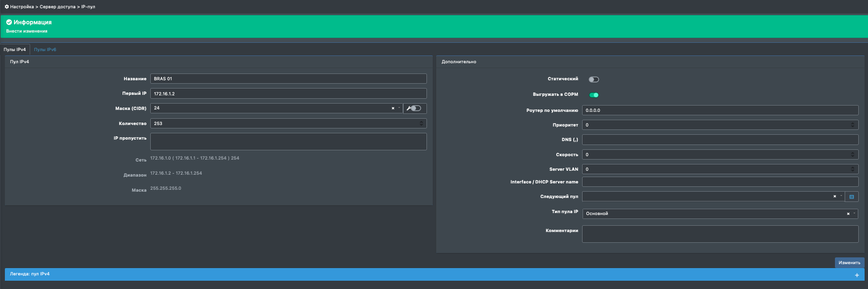Switch to the Пулы IPv4 tab
This screenshot has width=868, height=289.
pos(15,50)
